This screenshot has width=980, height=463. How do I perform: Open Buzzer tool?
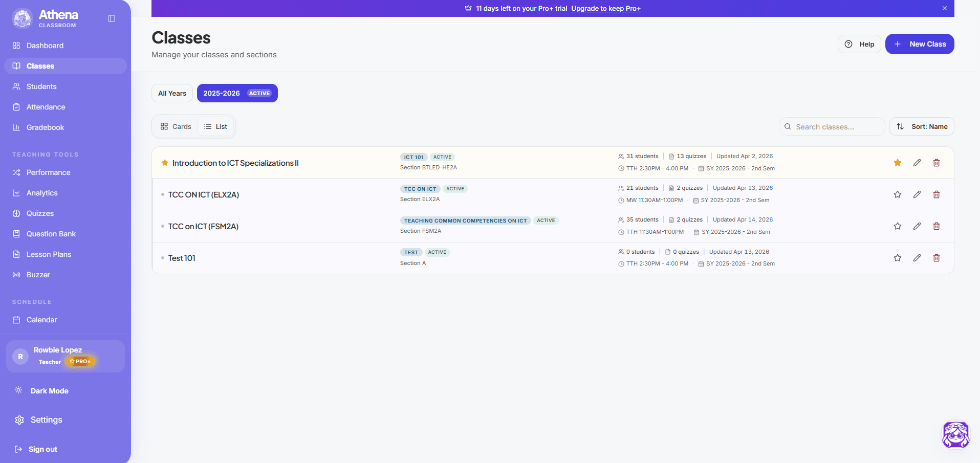point(66,275)
